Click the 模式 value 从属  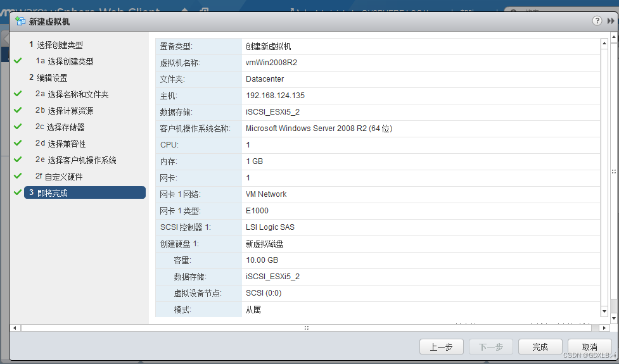pos(253,310)
